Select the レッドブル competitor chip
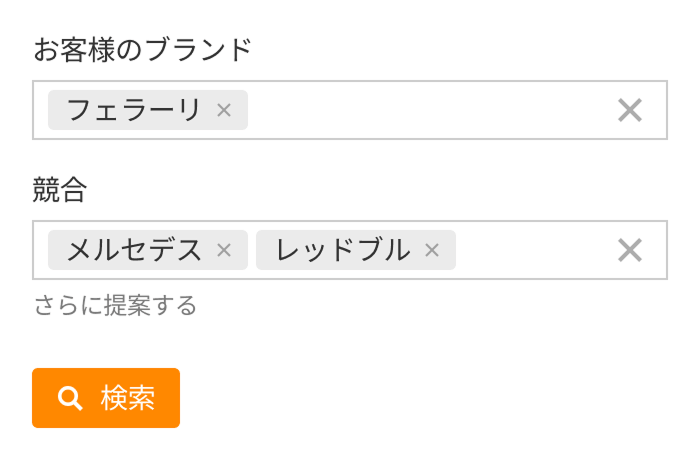Viewport: 700px width, 460px height. click(x=342, y=250)
